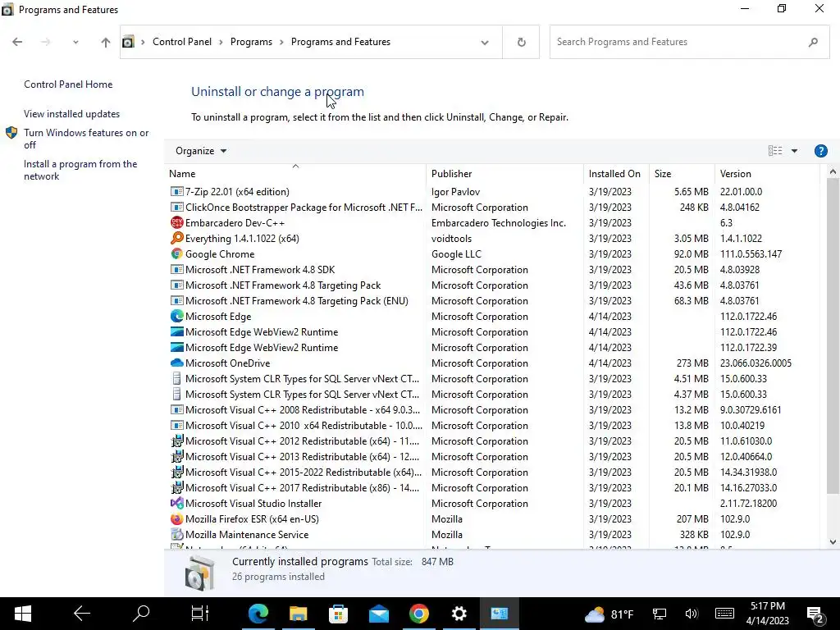840x630 pixels.
Task: Open taskbar search magnifier
Action: click(141, 614)
